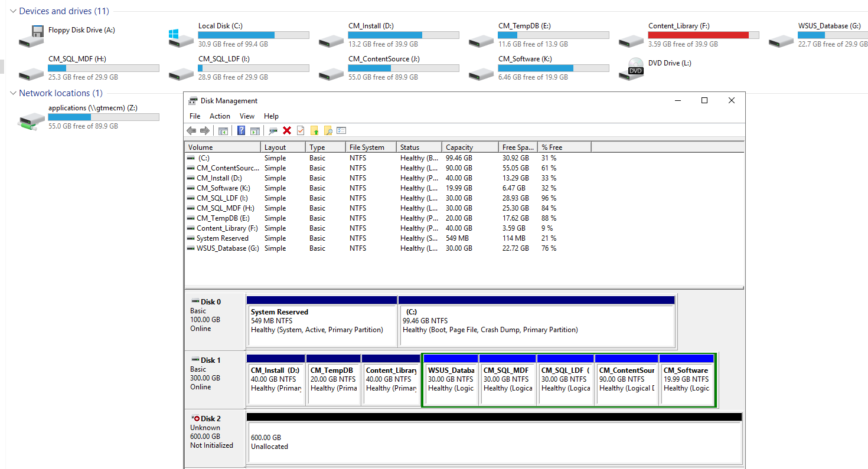Open the File menu in Disk Management
This screenshot has width=868, height=469.
tap(195, 116)
